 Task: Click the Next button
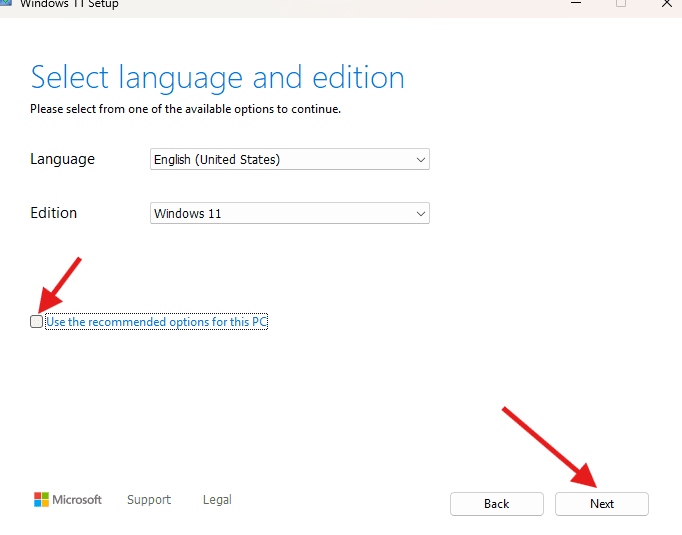602,504
